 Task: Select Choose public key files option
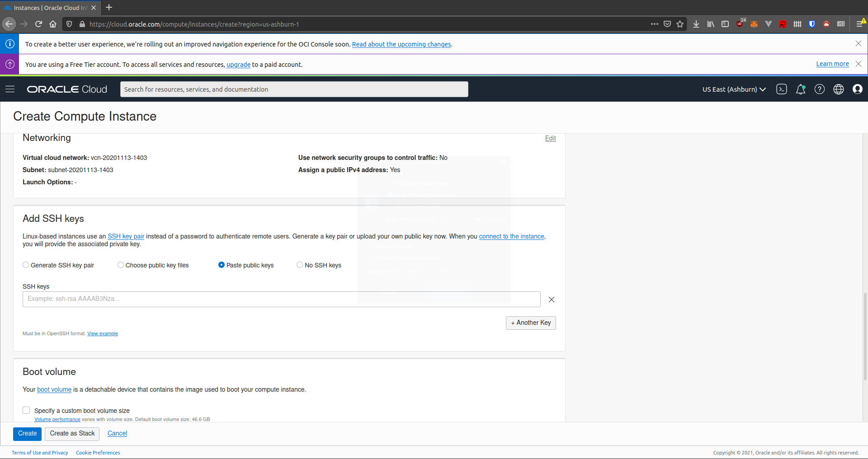tap(121, 265)
